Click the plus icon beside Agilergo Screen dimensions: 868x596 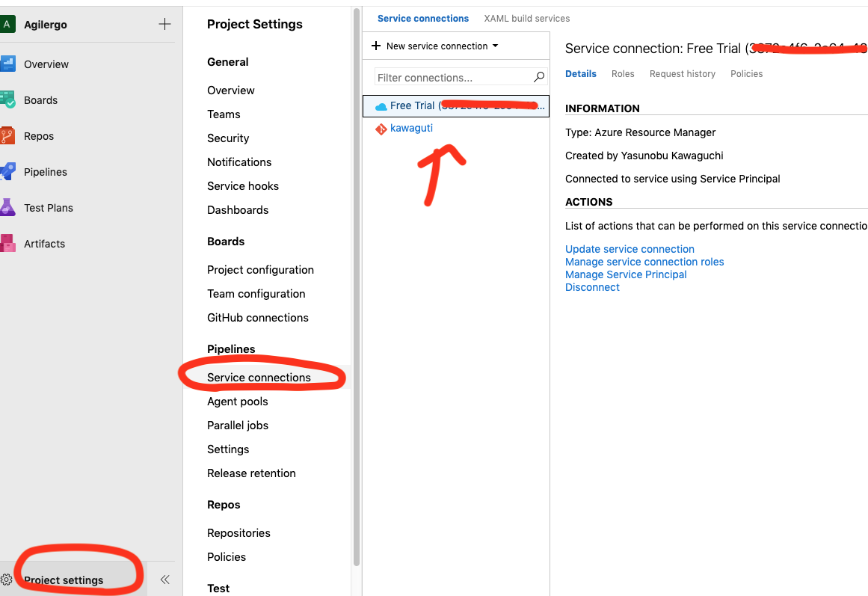[x=164, y=24]
